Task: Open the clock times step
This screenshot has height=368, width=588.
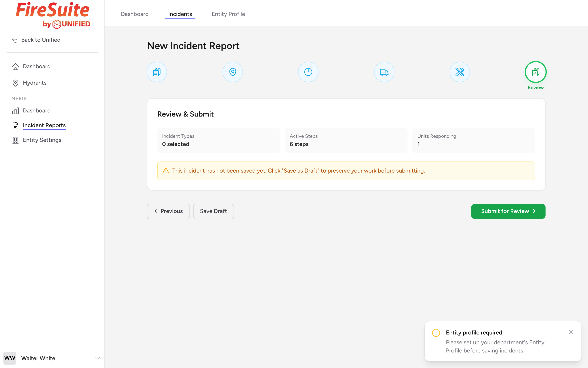Action: [308, 72]
